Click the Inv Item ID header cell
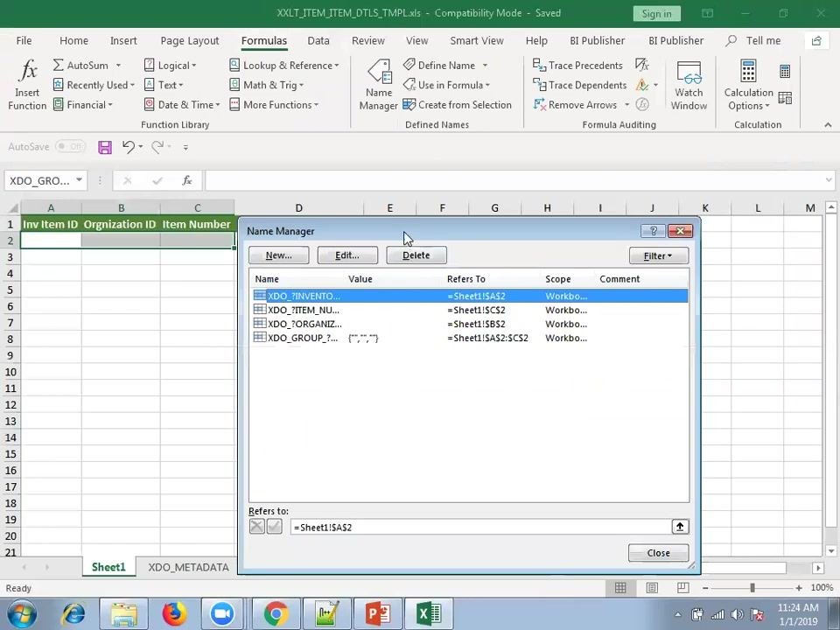The width and height of the screenshot is (840, 630). click(51, 224)
